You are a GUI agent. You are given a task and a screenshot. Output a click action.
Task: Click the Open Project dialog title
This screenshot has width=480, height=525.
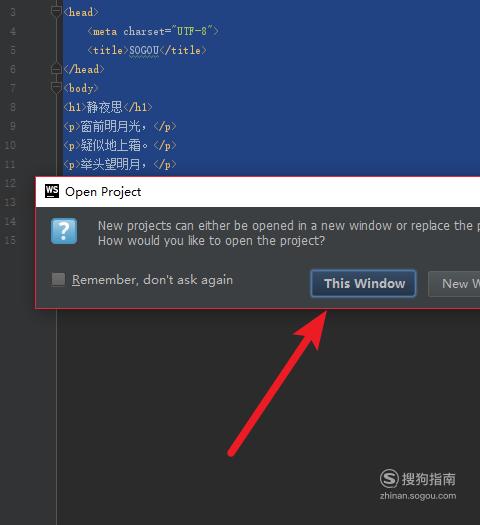(103, 192)
